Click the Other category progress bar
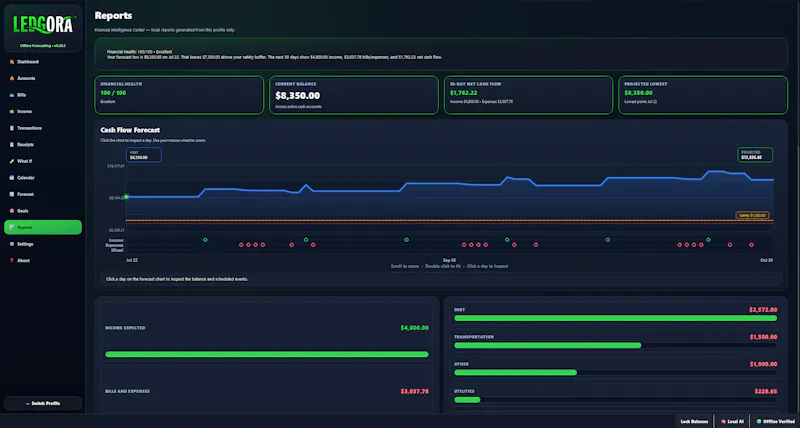Screen dimensions: 800x428 [615, 372]
